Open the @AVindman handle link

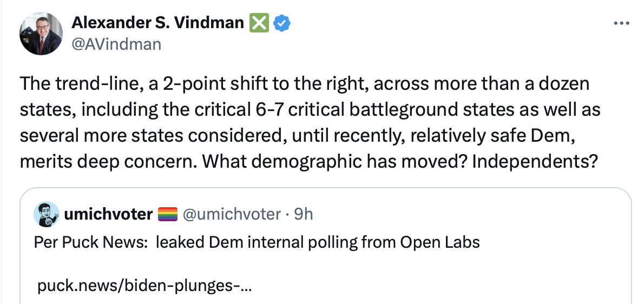coord(116,44)
